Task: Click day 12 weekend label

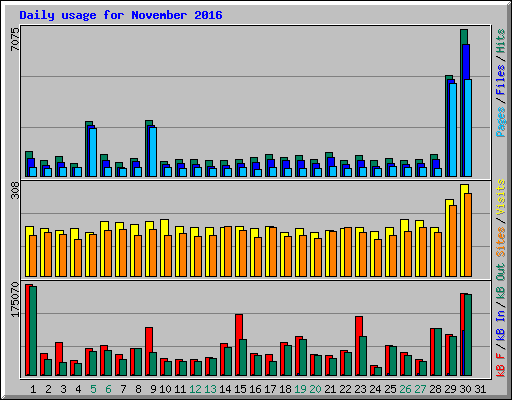Action: click(196, 389)
